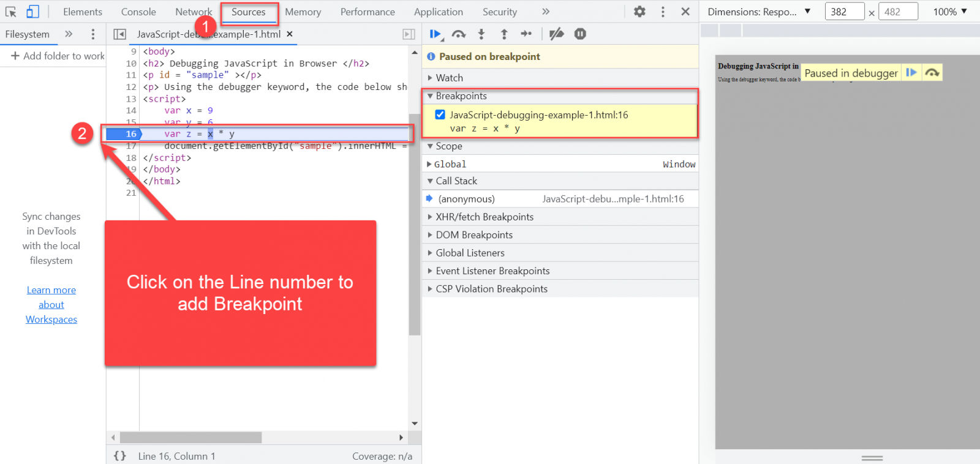Add a breakpoint on line number 14
The width and height of the screenshot is (980, 464).
[131, 111]
